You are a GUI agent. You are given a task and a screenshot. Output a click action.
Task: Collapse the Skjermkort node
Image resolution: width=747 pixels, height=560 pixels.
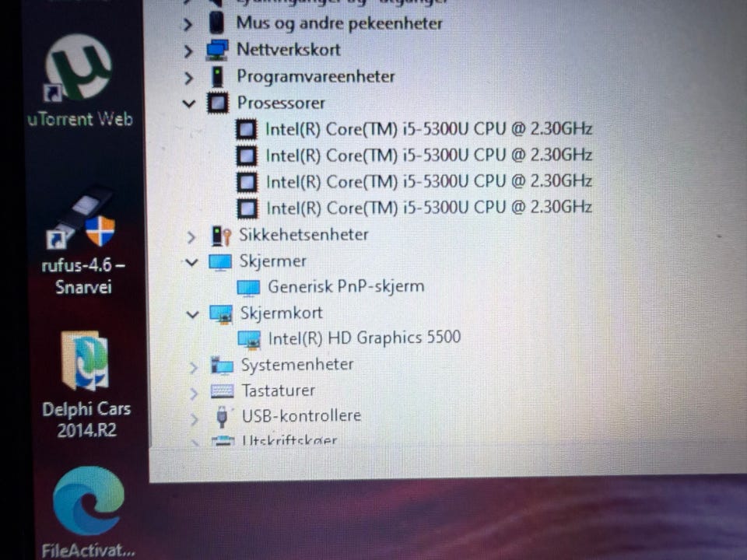tap(192, 314)
